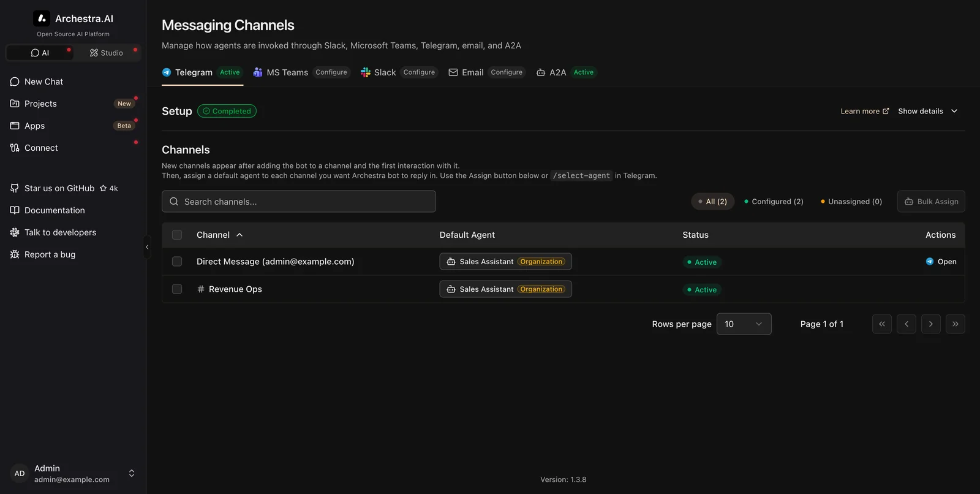This screenshot has width=980, height=494.
Task: Click the Completed setup status badge
Action: click(x=227, y=111)
